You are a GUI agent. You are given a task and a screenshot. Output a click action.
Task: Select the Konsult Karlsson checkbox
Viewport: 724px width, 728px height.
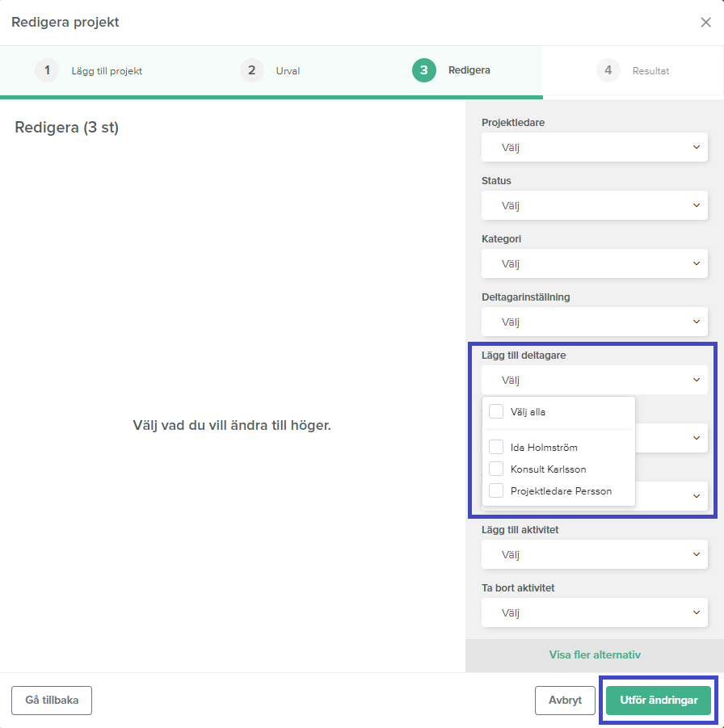(496, 469)
